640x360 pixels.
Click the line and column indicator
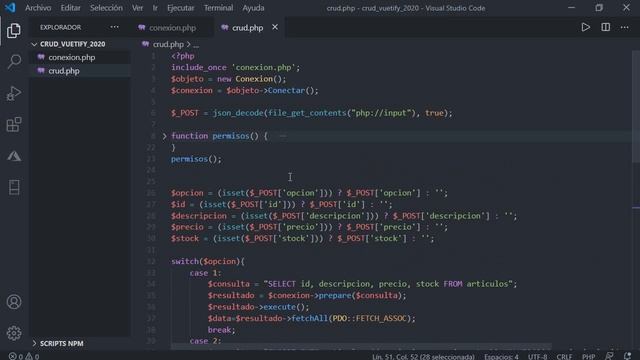point(423,356)
